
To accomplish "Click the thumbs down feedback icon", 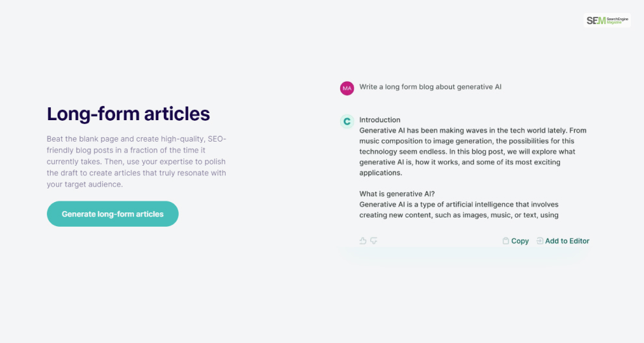I will click(x=373, y=241).
